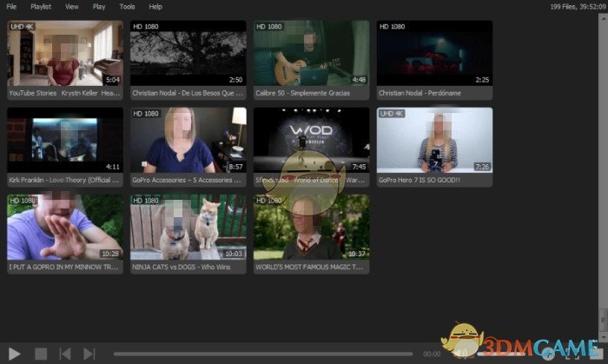The image size is (608, 364).
Task: Open the Playlist menu
Action: pos(41,6)
